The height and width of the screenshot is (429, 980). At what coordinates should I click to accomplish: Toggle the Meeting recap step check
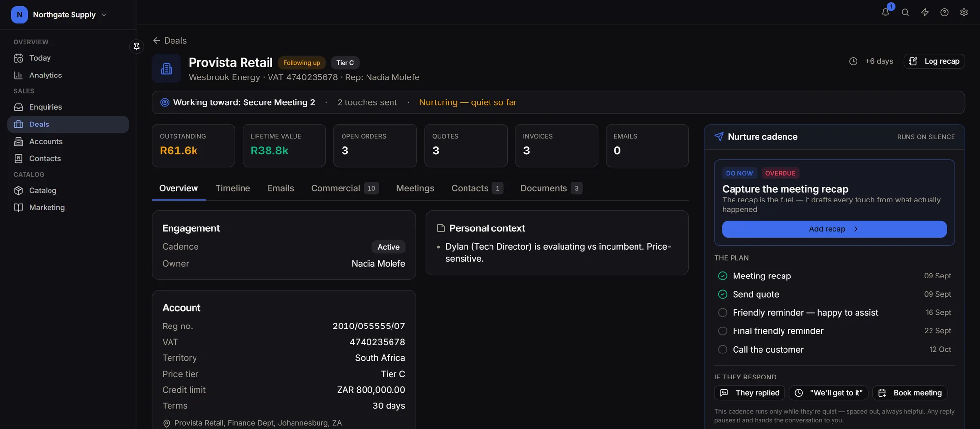click(x=723, y=276)
